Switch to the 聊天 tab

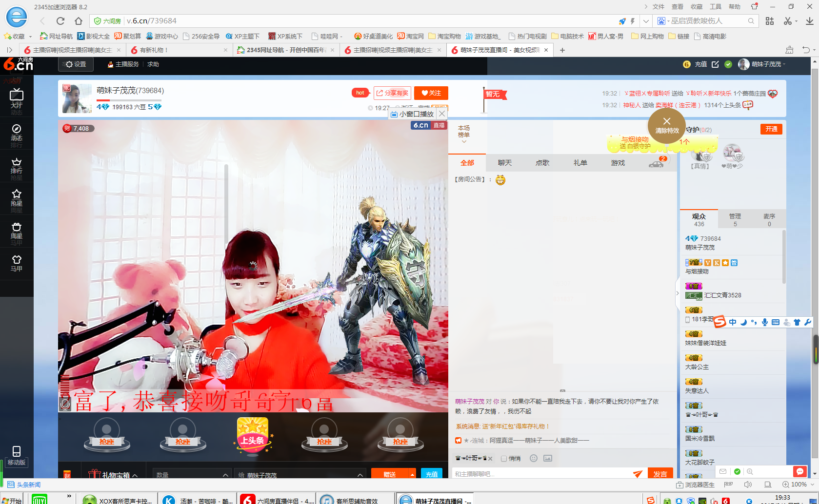pos(505,163)
